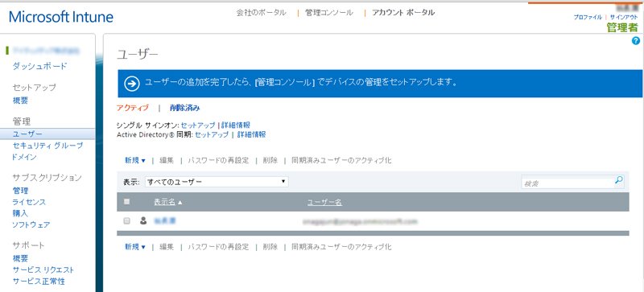Screen dimensions: 644x292
Task: Click the upper 編集 toolbar action
Action: click(x=167, y=161)
